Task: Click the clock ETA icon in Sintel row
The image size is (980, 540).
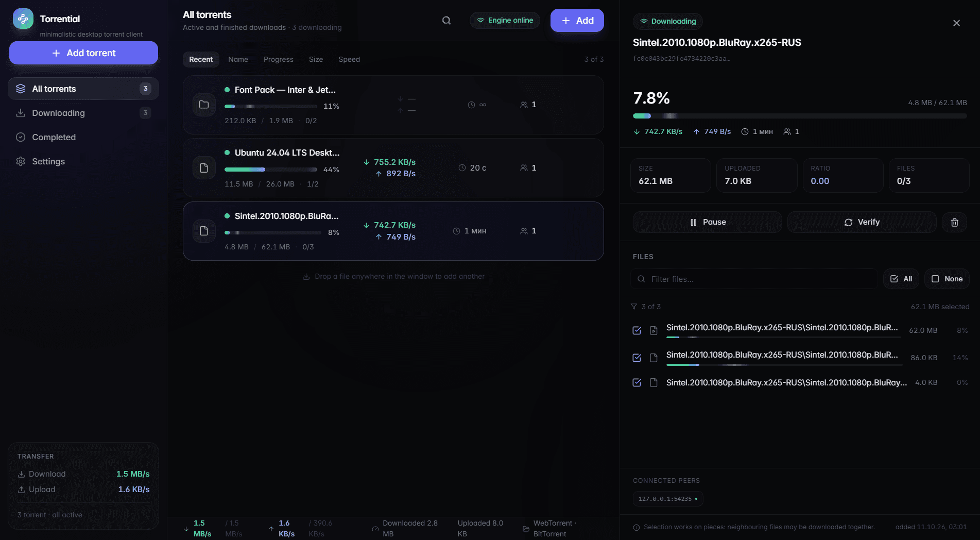Action: (456, 231)
